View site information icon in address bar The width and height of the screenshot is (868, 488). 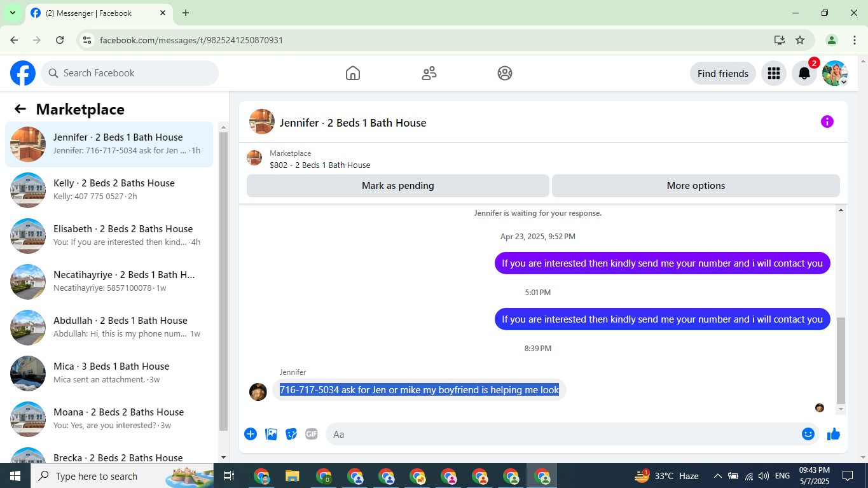point(88,40)
